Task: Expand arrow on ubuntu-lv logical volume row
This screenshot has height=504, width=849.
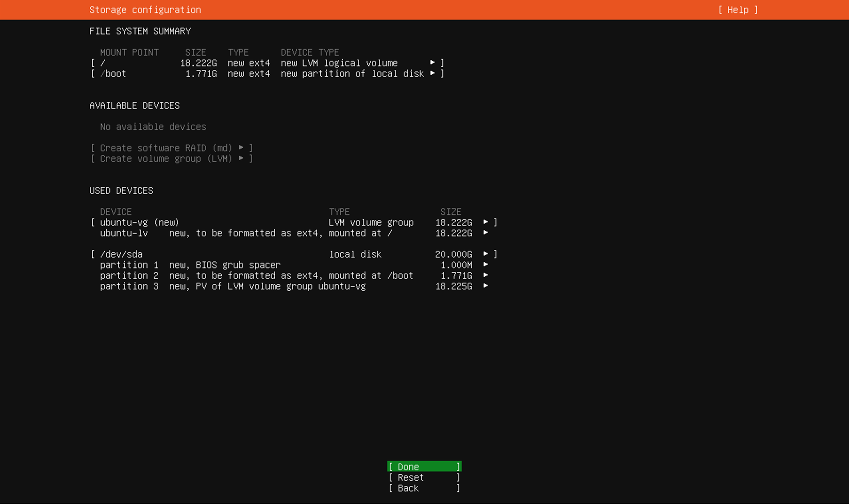Action: point(485,232)
